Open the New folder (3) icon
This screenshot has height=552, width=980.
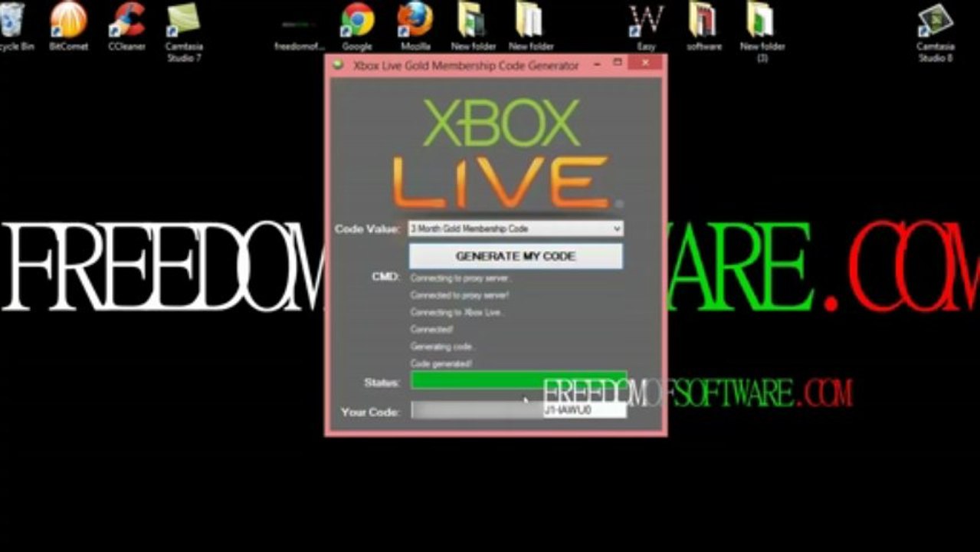[762, 31]
